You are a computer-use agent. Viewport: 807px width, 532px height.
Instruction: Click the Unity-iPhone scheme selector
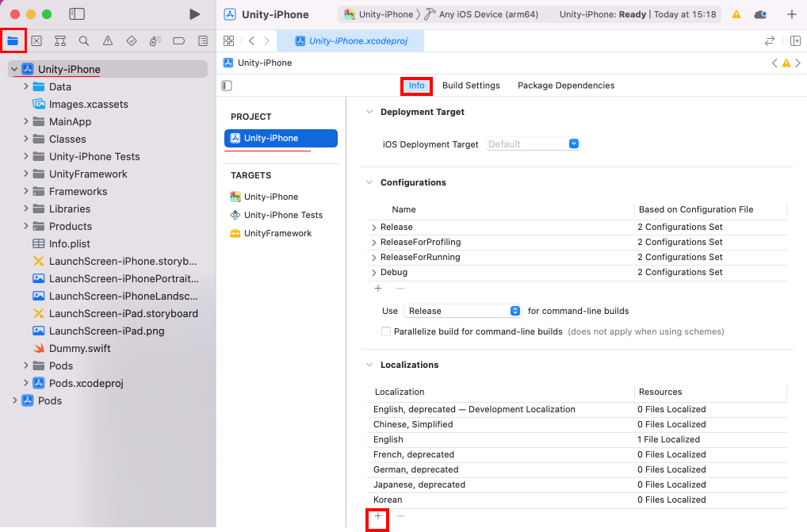[378, 14]
